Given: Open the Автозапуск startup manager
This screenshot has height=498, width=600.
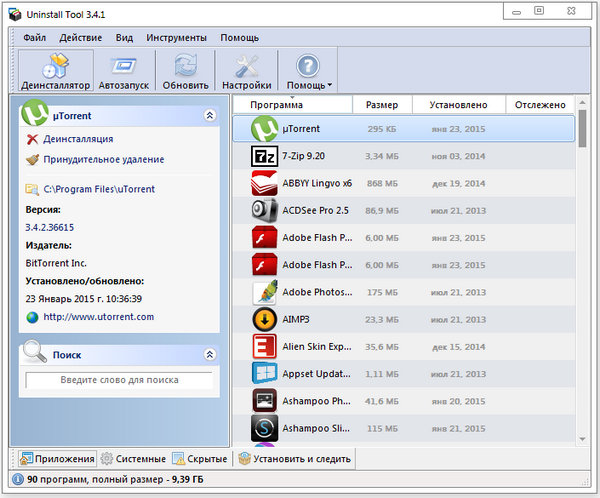Looking at the screenshot, I should click(124, 72).
